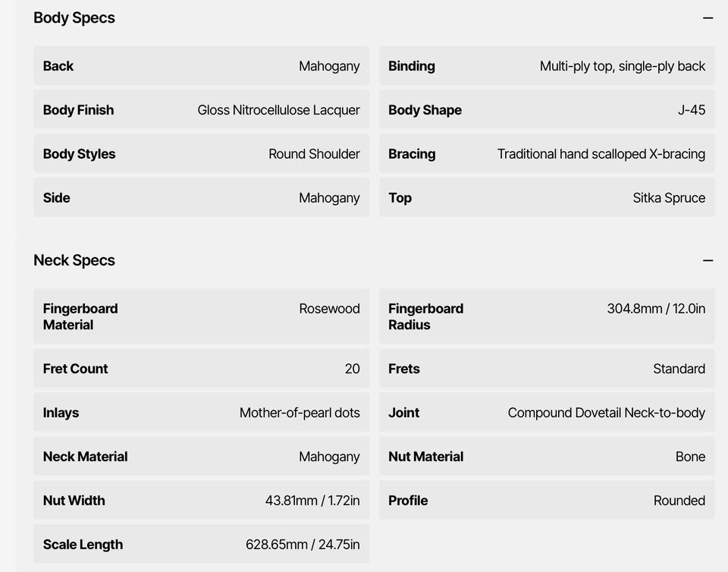Collapse the Body Specs section minus icon
This screenshot has width=728, height=572.
(708, 18)
